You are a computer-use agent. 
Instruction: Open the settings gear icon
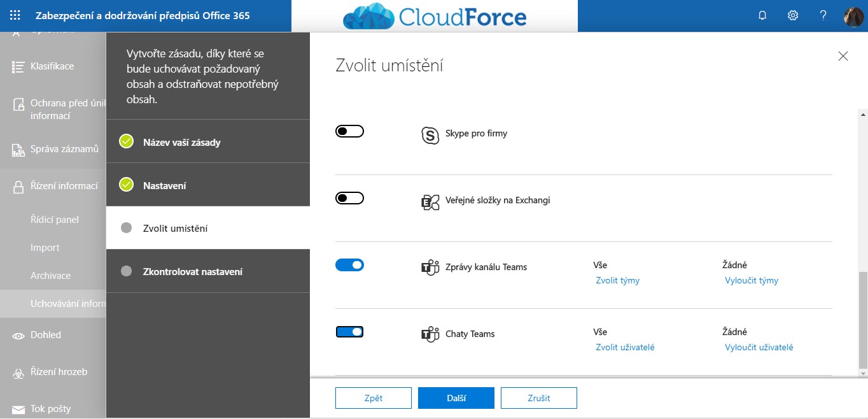tap(793, 15)
